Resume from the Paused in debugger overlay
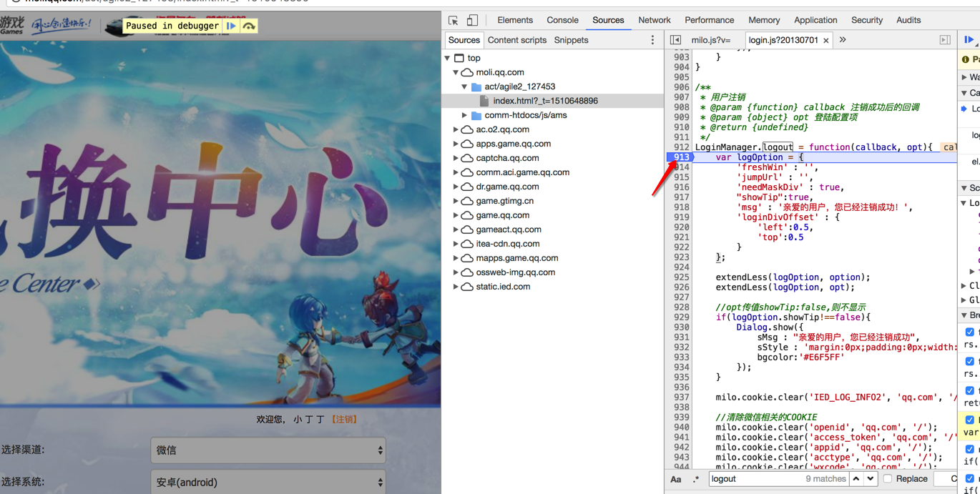 click(x=231, y=26)
